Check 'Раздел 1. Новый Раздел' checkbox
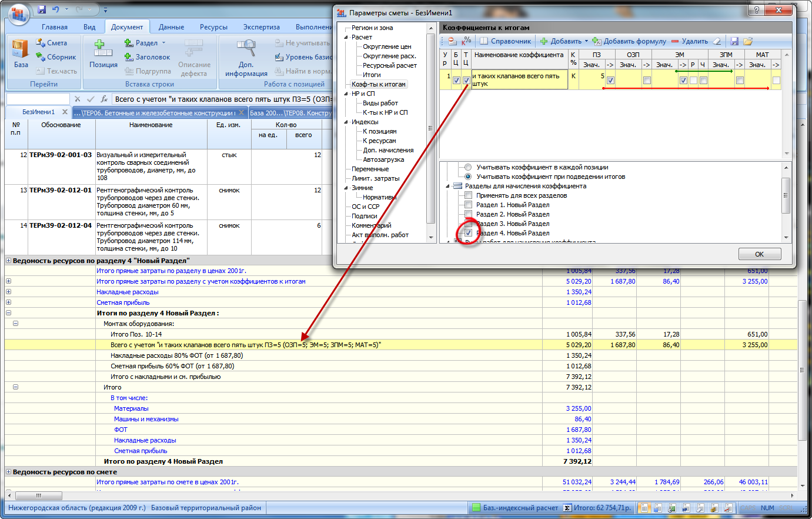This screenshot has height=519, width=812. coord(468,205)
